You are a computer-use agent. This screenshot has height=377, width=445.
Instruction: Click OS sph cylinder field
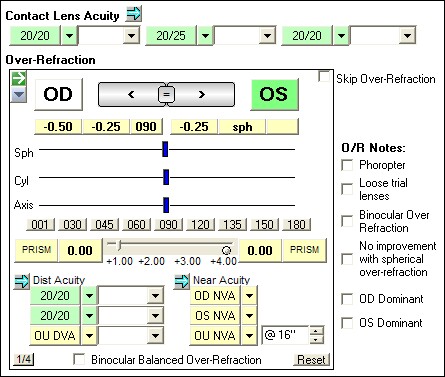click(x=242, y=127)
